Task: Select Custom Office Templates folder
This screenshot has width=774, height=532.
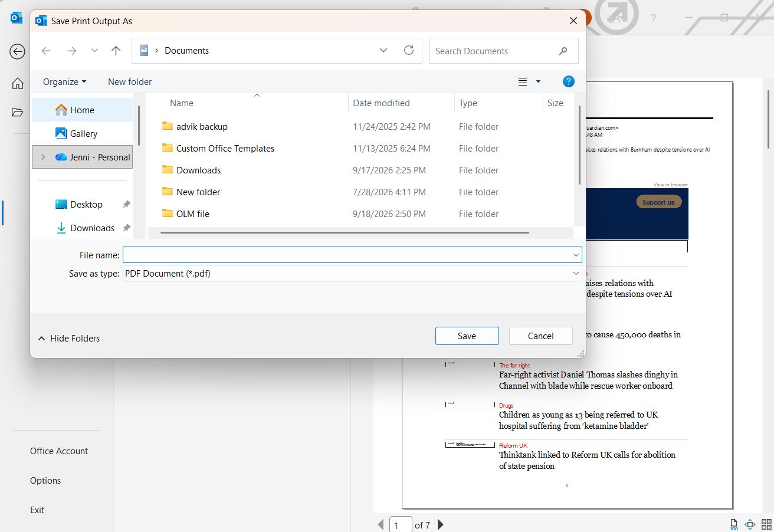Action: (x=225, y=149)
